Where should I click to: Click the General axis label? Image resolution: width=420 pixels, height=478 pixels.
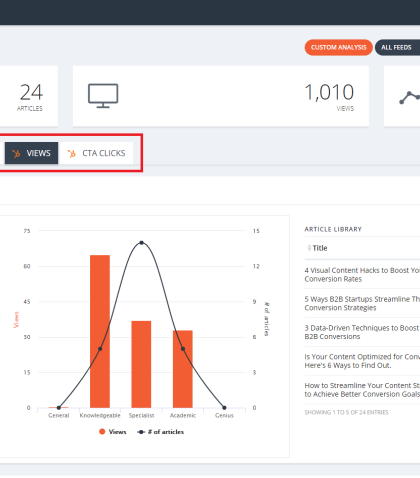click(59, 415)
